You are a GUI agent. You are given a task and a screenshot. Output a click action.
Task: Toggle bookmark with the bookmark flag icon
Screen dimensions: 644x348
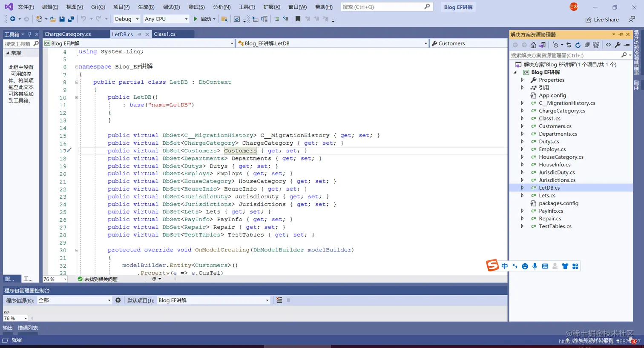pyautogui.click(x=298, y=19)
